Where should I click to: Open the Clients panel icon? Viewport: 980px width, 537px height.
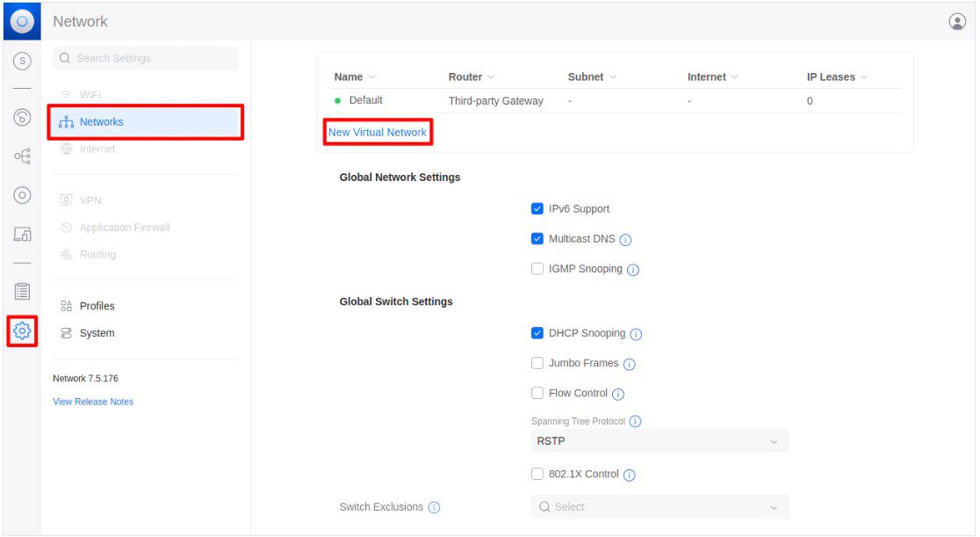[21, 233]
